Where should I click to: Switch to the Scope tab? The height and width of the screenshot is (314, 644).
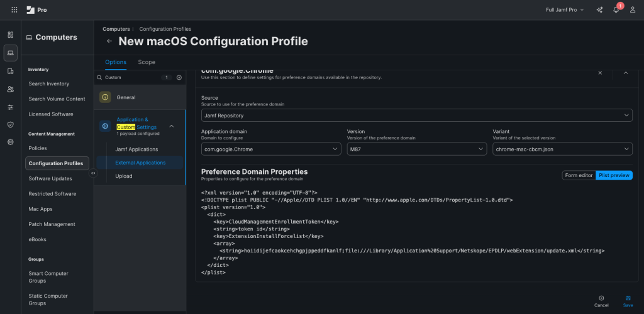[x=147, y=62]
